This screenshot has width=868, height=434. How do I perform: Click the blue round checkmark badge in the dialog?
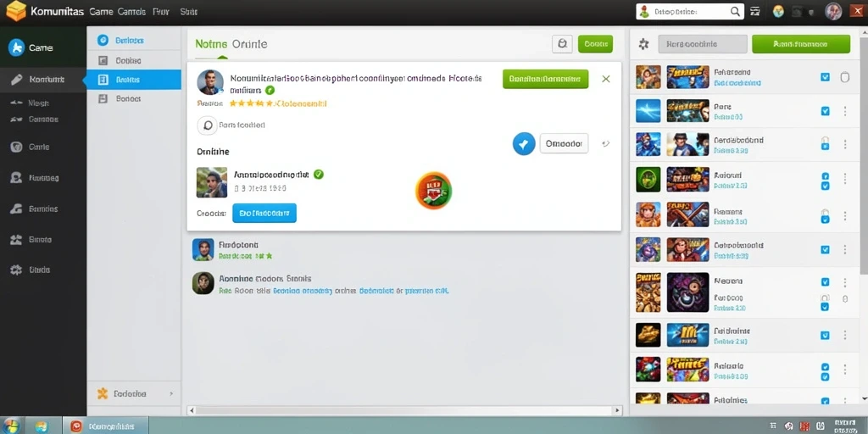(x=524, y=144)
